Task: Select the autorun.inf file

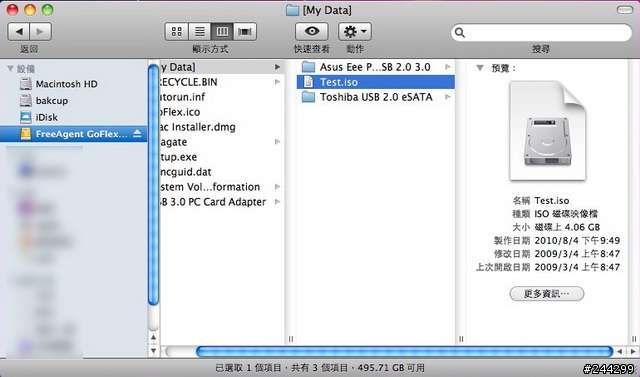Action: tap(222, 97)
